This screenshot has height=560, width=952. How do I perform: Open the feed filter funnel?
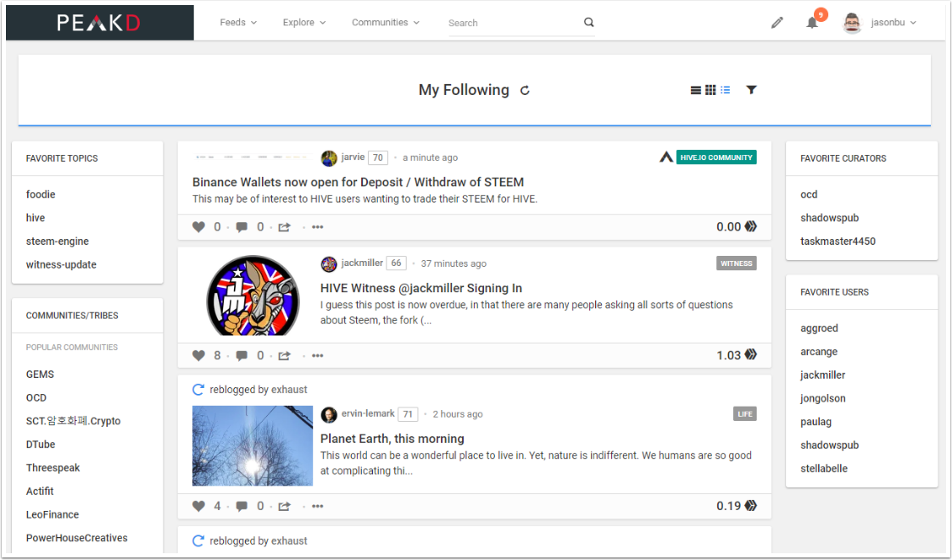751,90
